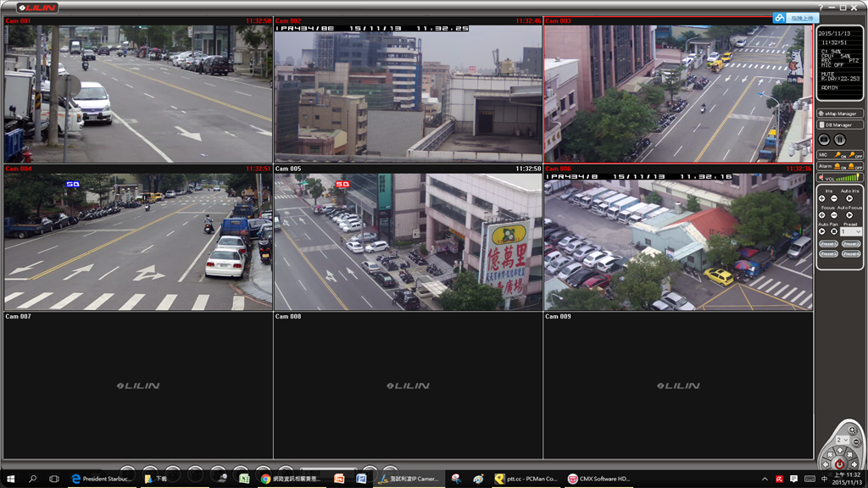Switch to the ptt.cc PCMan window
The image size is (868, 488).
(526, 479)
